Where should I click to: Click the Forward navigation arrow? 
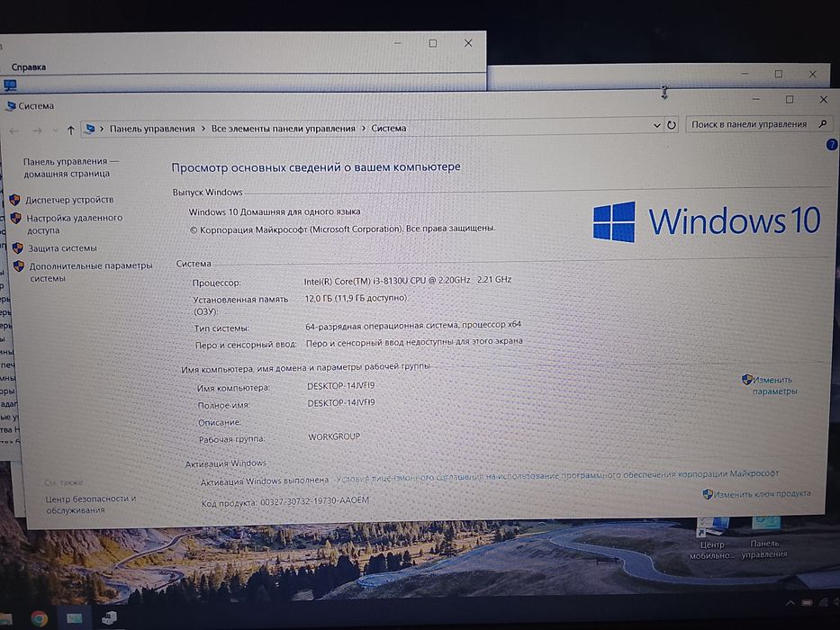[x=37, y=130]
